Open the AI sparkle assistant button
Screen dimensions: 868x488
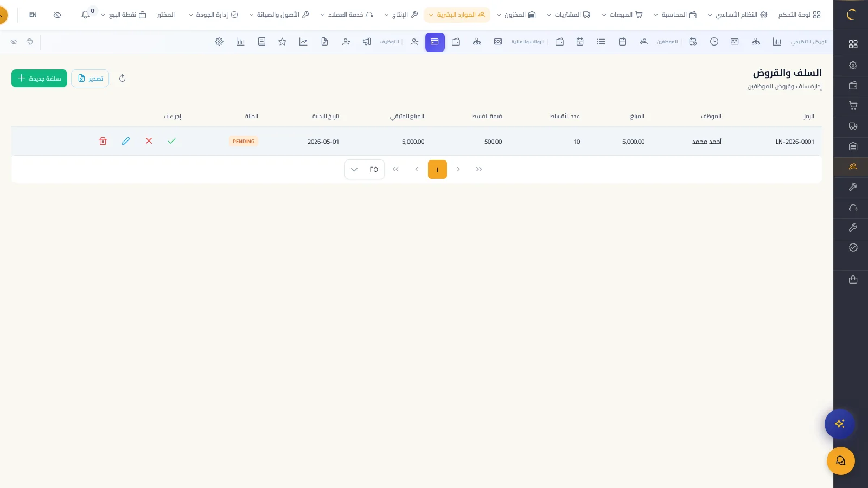840,424
